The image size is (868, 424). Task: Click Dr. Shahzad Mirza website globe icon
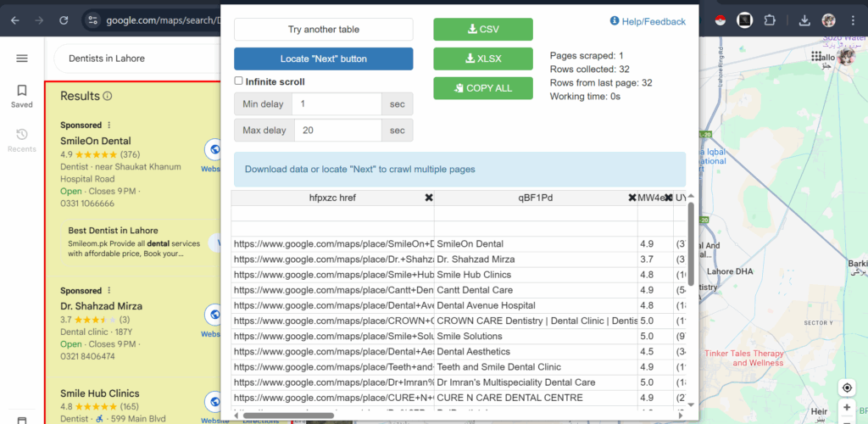(x=213, y=315)
